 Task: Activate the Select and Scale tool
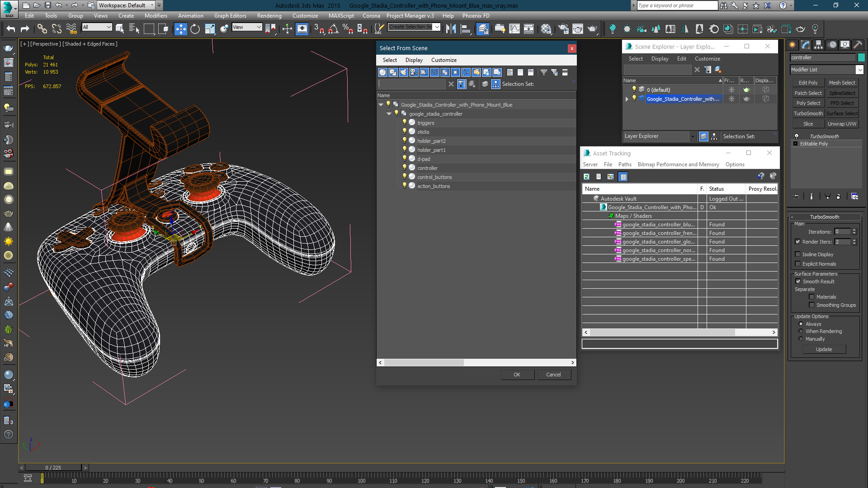[x=210, y=29]
